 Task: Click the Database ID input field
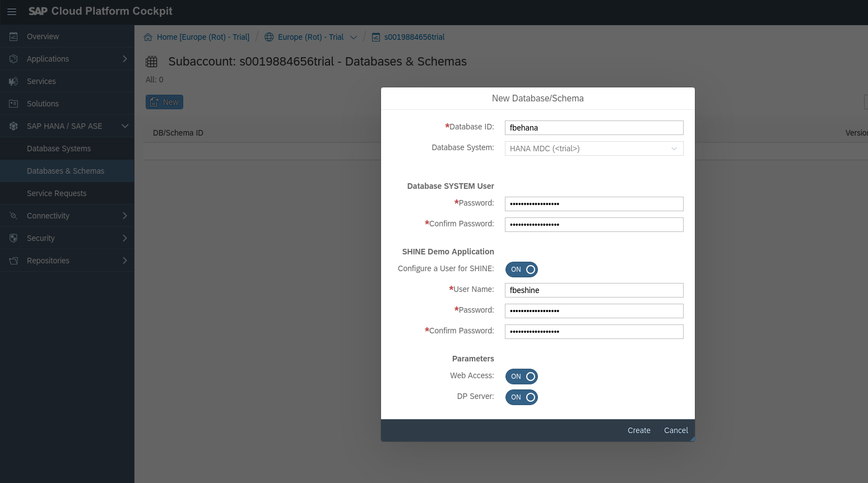[594, 128]
